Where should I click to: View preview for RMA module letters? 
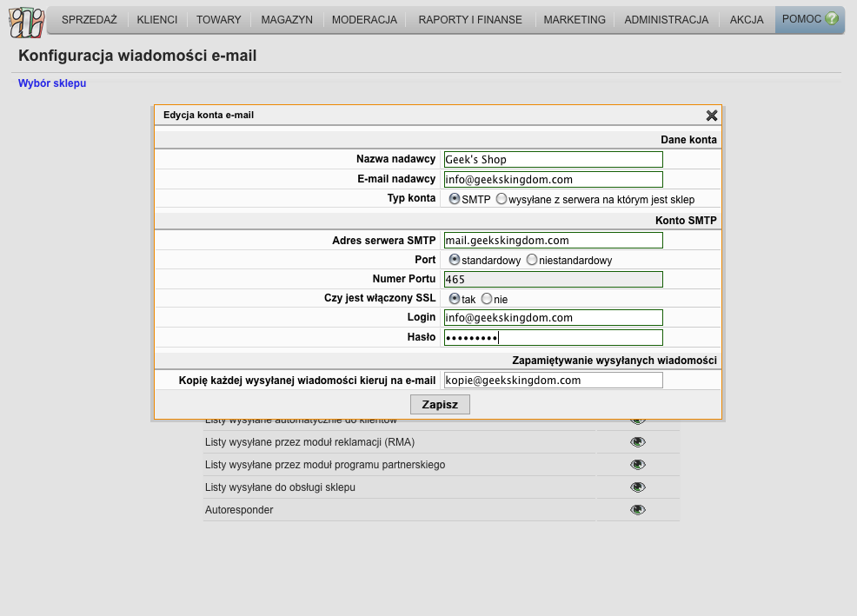pyautogui.click(x=638, y=441)
